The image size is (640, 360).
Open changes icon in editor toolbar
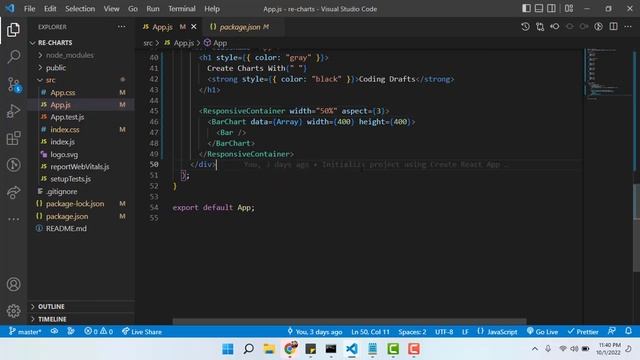(x=540, y=27)
